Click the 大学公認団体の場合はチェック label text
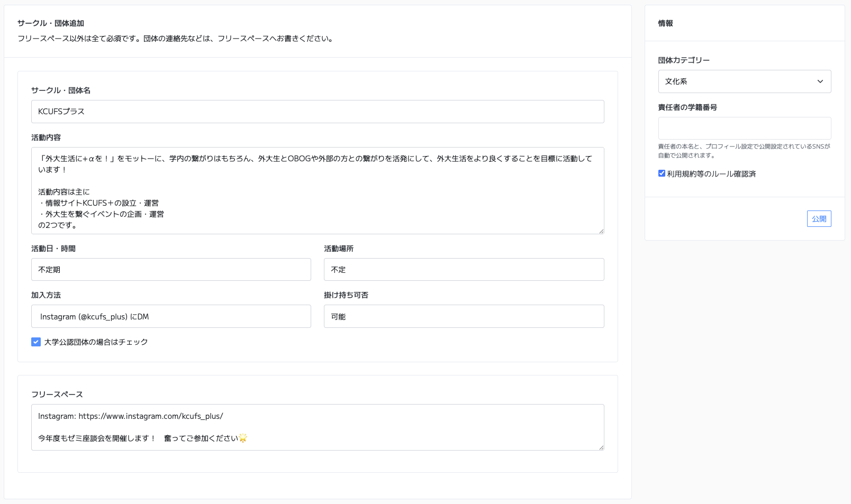851x504 pixels. 96,342
